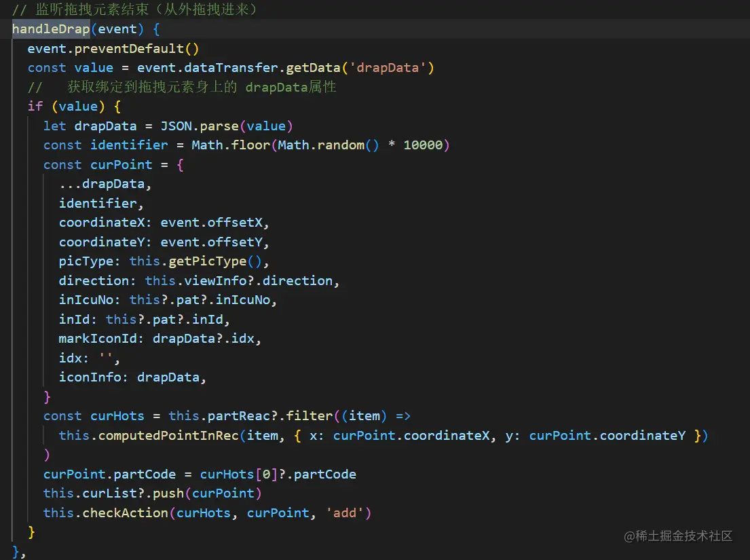The width and height of the screenshot is (750, 560).
Task: Click the iconInfo property key
Action: pos(90,377)
